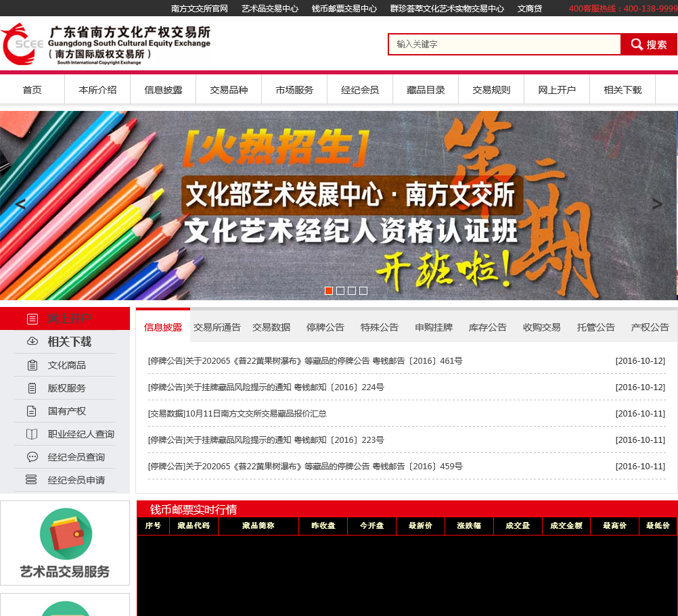Switch to the 交易数据 tab

coord(271,327)
